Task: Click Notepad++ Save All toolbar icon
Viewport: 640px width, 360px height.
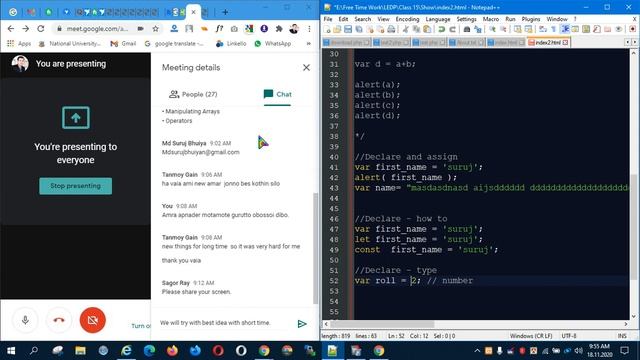Action: click(359, 29)
